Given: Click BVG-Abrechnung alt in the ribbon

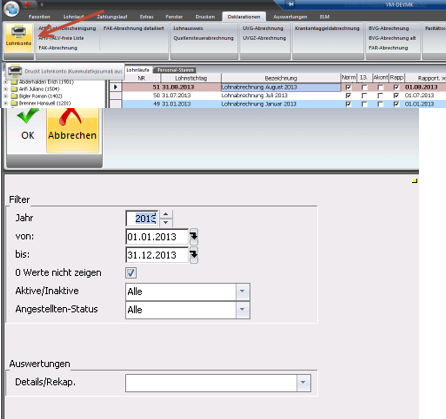Looking at the screenshot, I should coord(392,38).
